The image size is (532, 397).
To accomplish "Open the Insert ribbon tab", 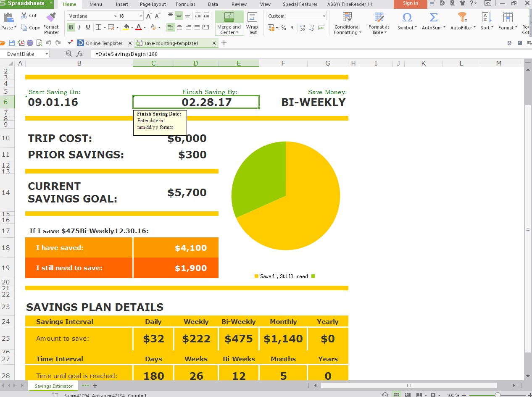I will (x=122, y=4).
